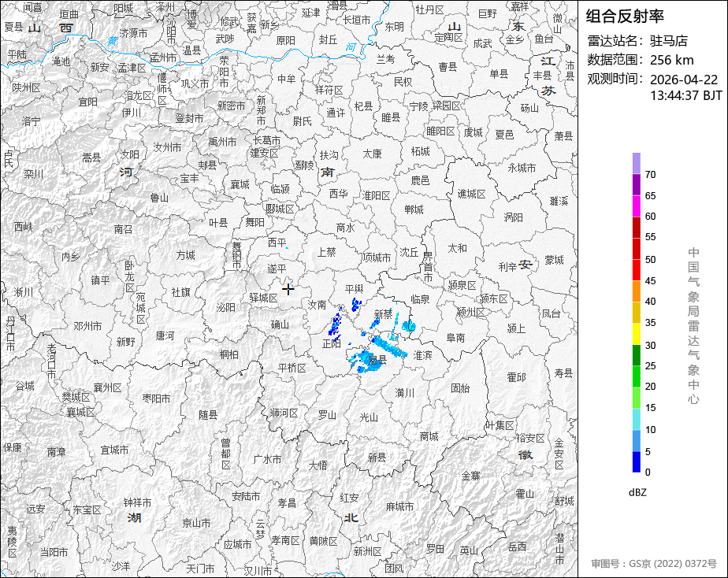Click the 泌阳 map label
This screenshot has height=578, width=728.
(225, 307)
